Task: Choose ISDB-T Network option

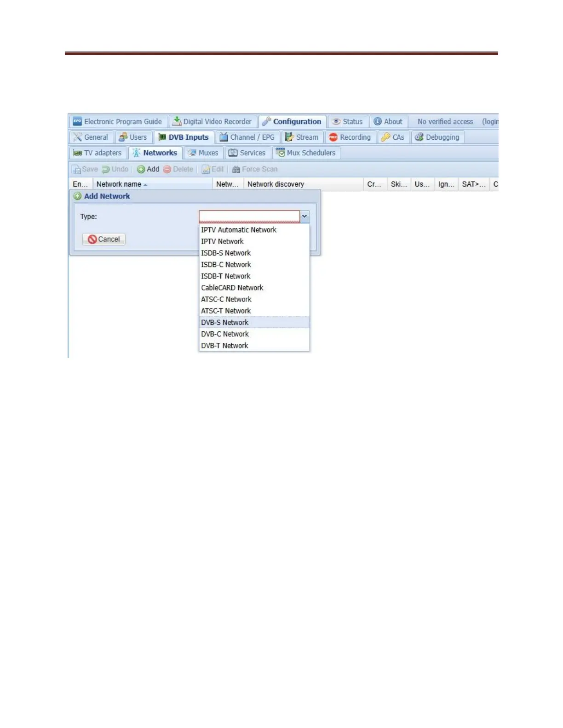Action: click(x=254, y=276)
